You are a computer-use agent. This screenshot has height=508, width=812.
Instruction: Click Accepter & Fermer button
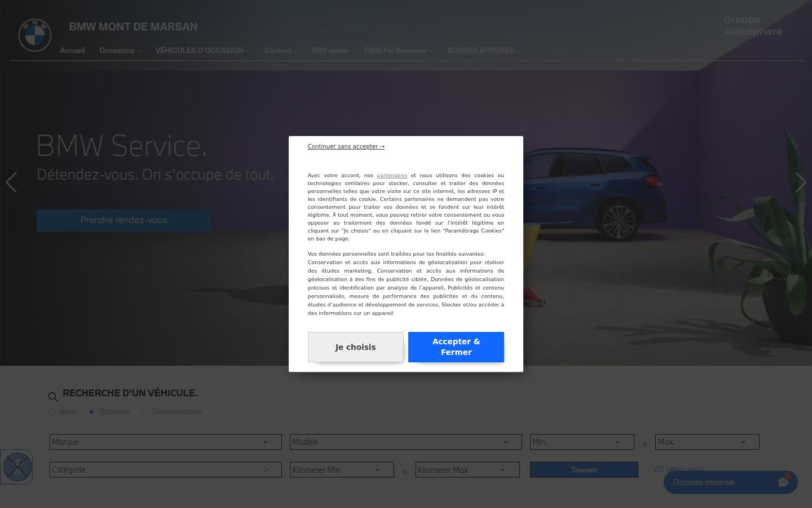456,347
